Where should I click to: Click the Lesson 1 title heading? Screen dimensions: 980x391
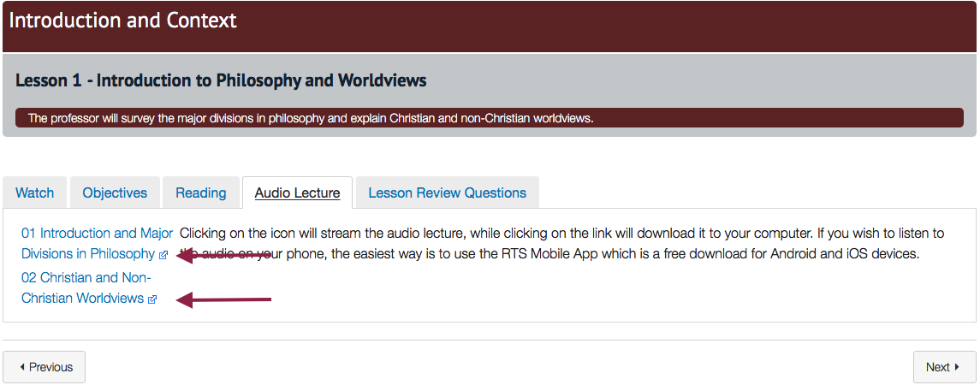click(221, 80)
